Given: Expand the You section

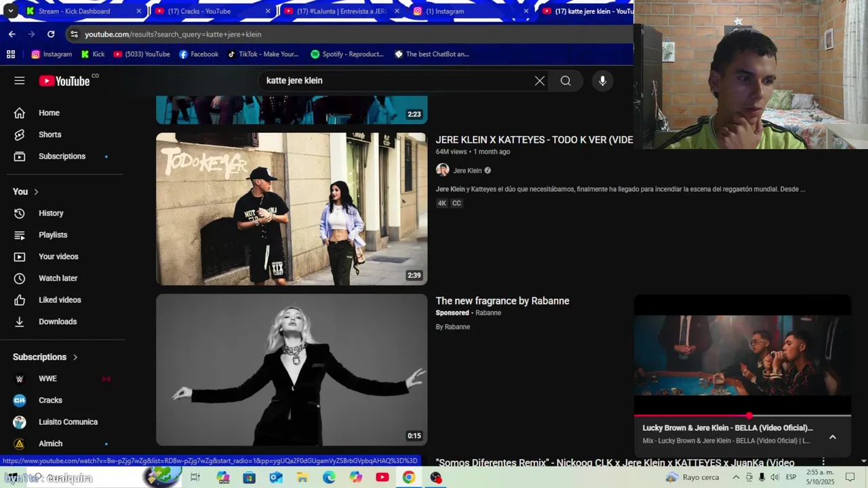Looking at the screenshot, I should (26, 192).
